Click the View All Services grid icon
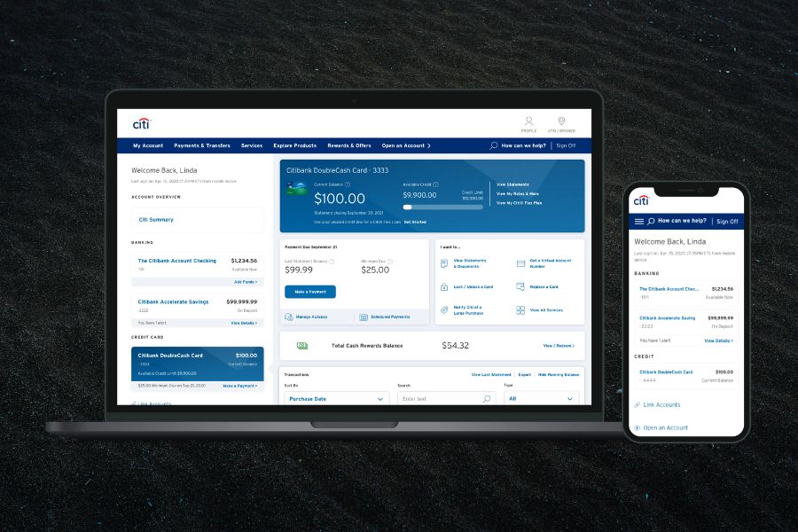This screenshot has width=798, height=532. click(520, 310)
